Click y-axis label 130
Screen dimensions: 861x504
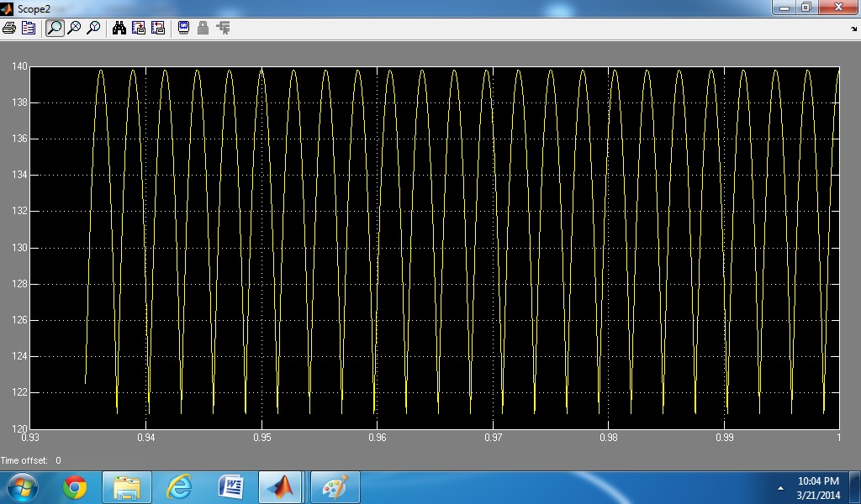(19, 248)
